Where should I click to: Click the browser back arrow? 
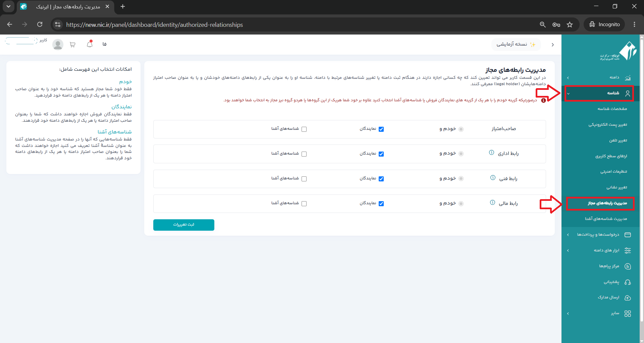9,24
